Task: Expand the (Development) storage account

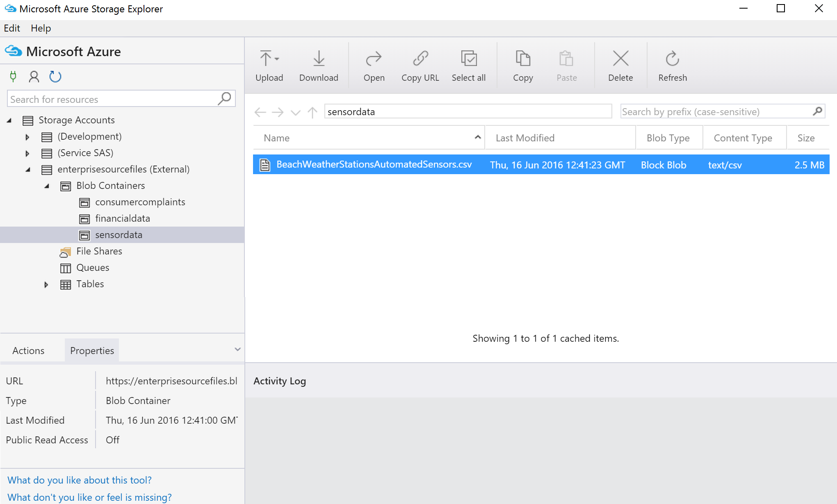Action: (x=27, y=136)
